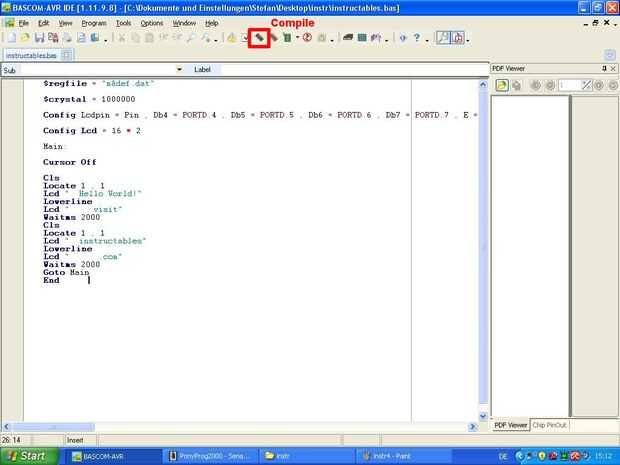This screenshot has width=620, height=465.
Task: Click the horizontal scrollbar right arrow
Action: (473, 427)
